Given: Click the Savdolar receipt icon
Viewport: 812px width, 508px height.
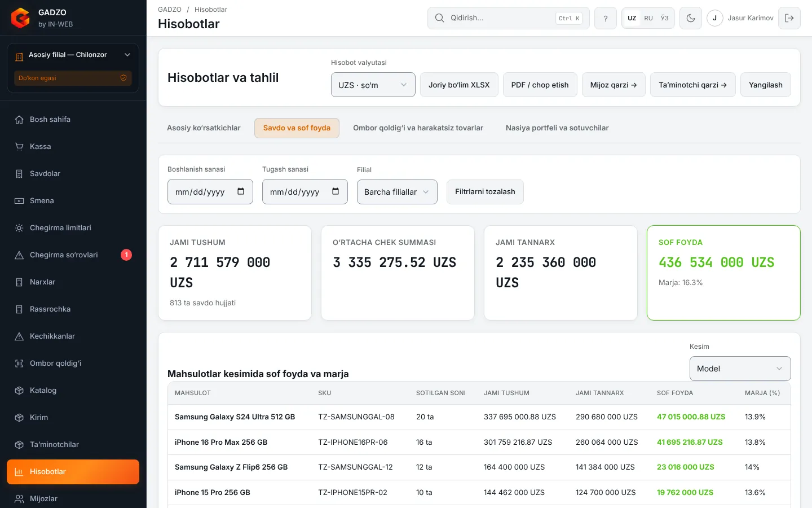Looking at the screenshot, I should coord(19,174).
